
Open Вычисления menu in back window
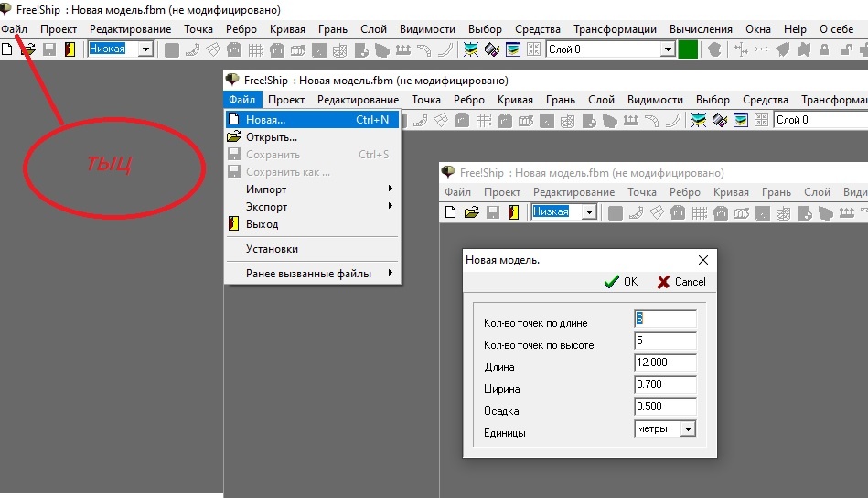[701, 29]
